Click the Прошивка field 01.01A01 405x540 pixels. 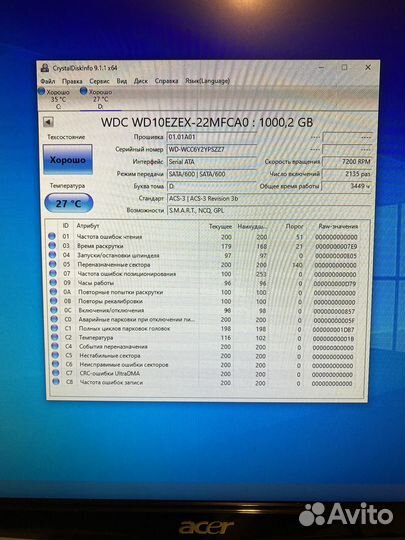pyautogui.click(x=211, y=137)
